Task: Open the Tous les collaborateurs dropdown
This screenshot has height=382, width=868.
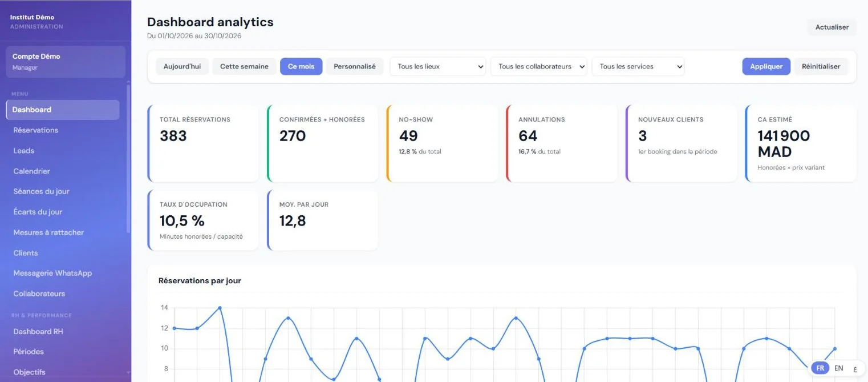Action: [539, 66]
